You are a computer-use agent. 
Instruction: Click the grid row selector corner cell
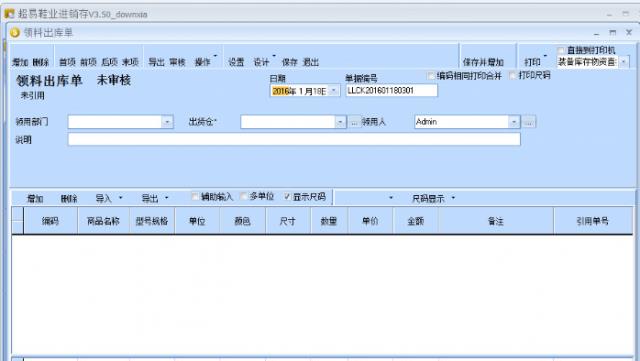[x=18, y=221]
